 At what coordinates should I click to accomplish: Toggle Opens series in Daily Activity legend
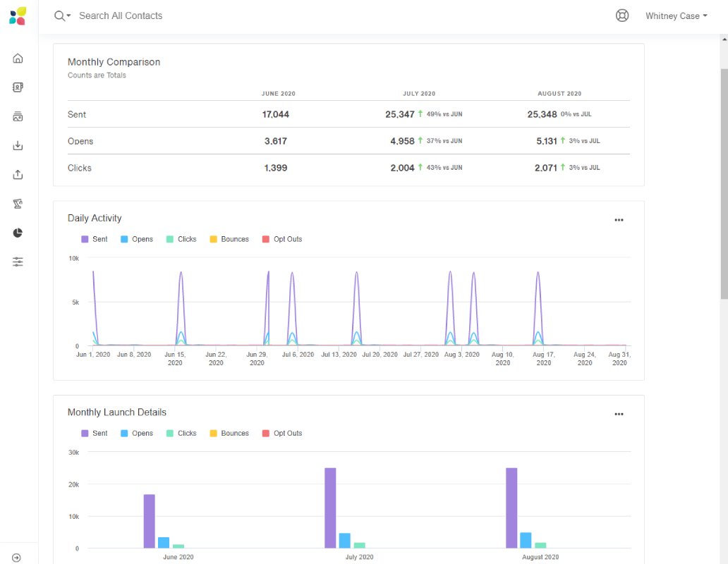point(137,239)
